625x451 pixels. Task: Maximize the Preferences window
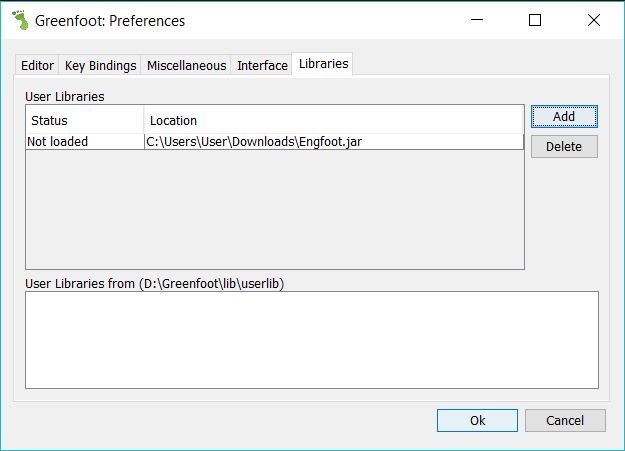535,20
